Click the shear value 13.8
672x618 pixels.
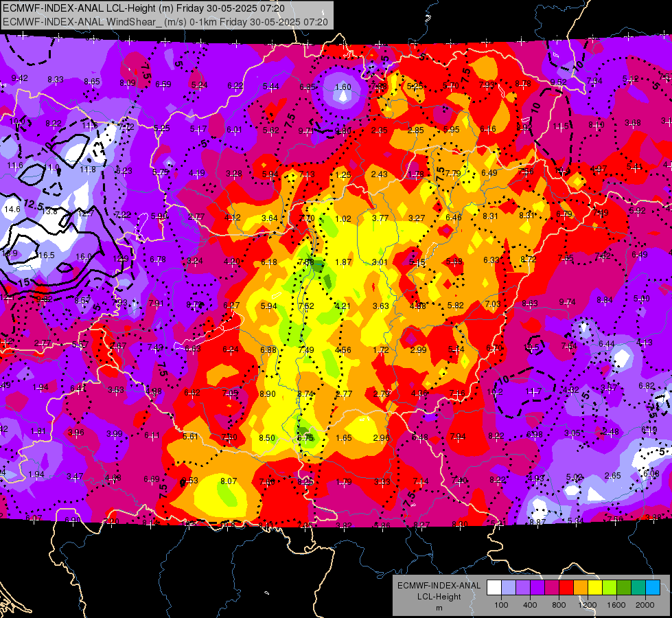[x=49, y=211]
